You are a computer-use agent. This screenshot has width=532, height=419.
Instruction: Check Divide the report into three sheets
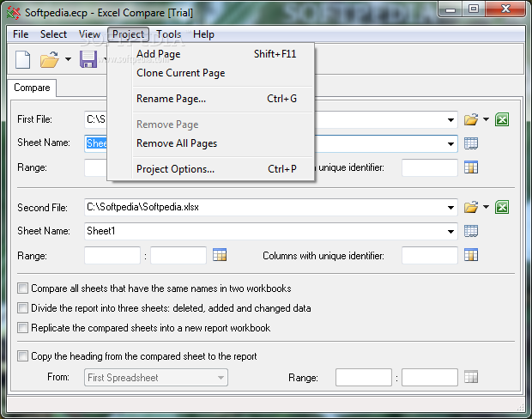(22, 308)
